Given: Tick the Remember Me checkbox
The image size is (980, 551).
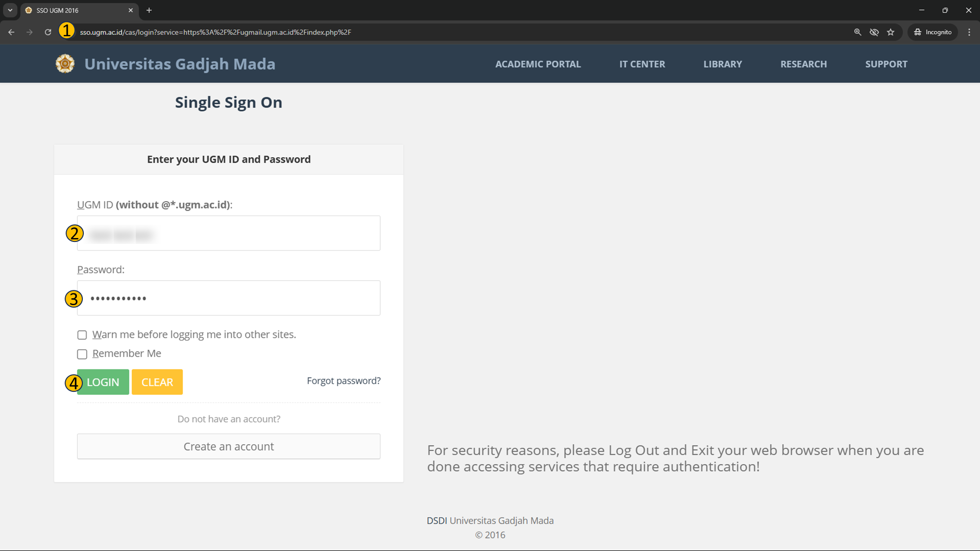Looking at the screenshot, I should coord(82,354).
